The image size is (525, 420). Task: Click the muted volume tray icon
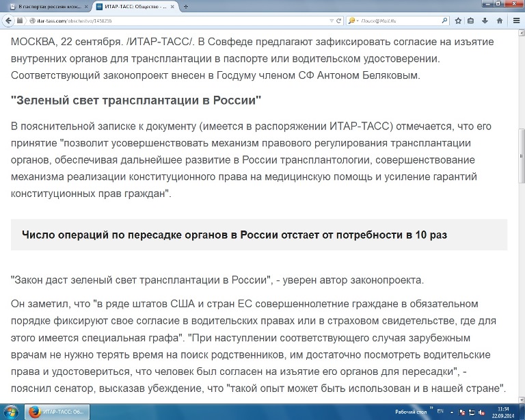tap(481, 412)
